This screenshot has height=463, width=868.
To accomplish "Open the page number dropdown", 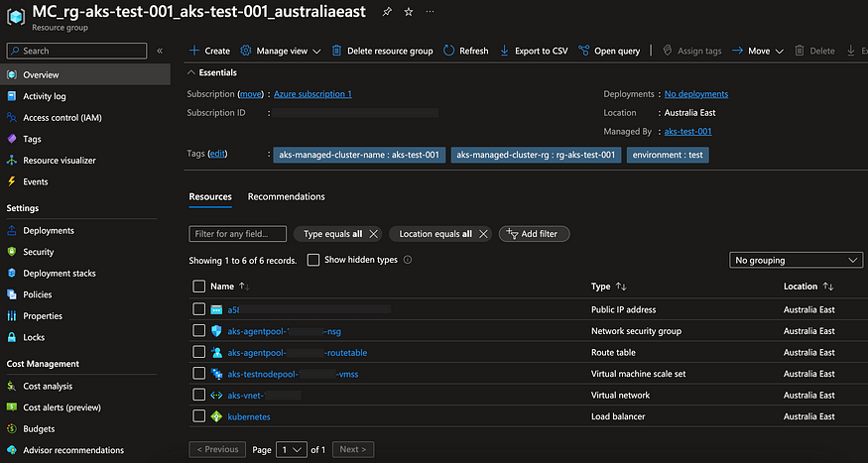I will (292, 449).
